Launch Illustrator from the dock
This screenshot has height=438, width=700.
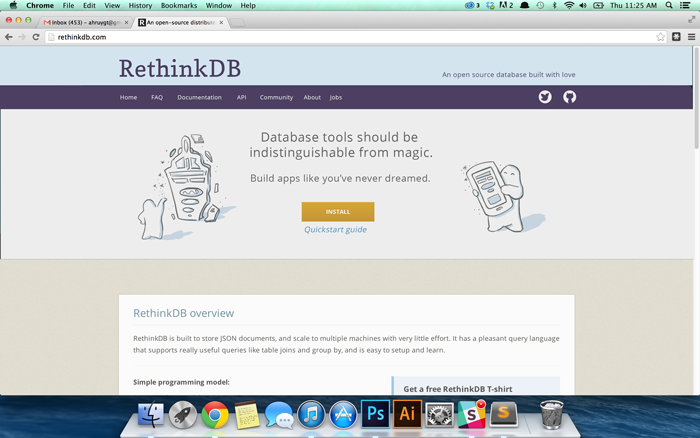tap(407, 414)
